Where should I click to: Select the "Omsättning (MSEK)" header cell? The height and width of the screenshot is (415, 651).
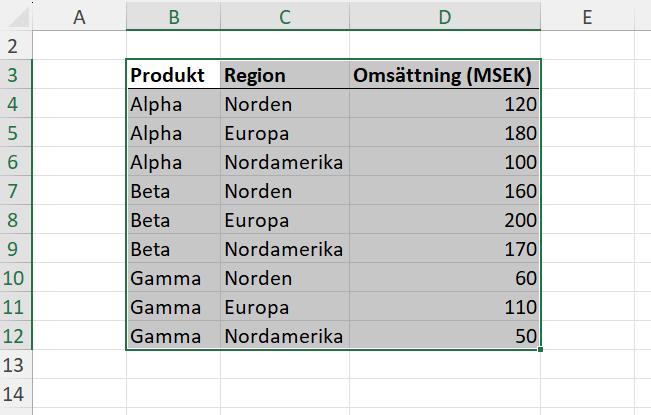pos(444,76)
